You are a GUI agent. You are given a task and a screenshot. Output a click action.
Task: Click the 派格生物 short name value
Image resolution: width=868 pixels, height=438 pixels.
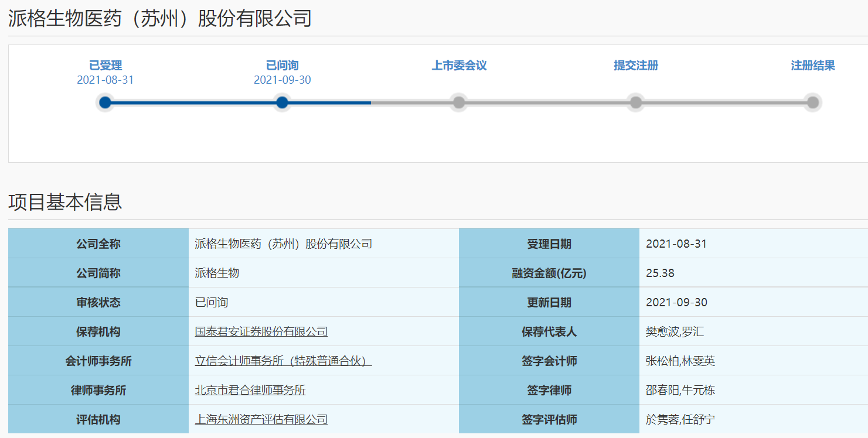tap(217, 273)
